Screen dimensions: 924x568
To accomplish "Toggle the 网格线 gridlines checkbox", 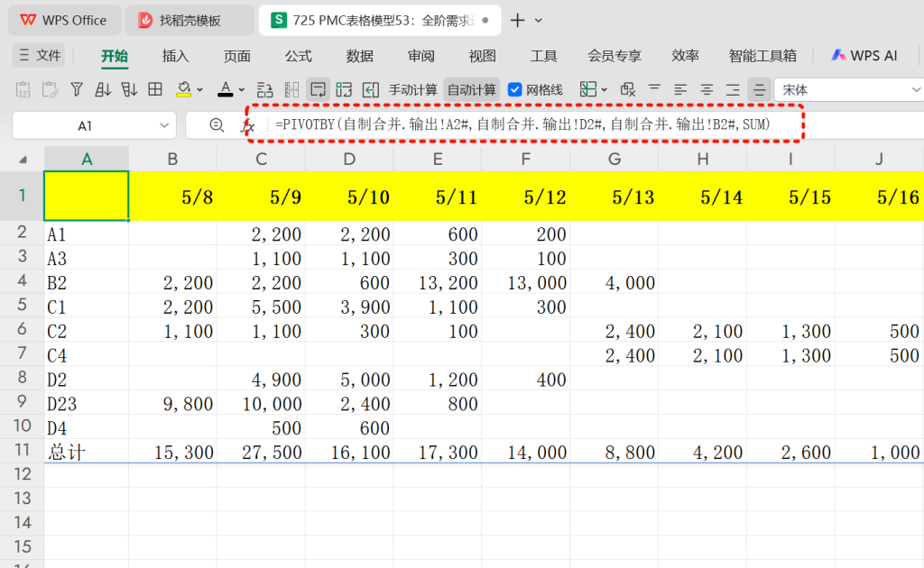I will (x=514, y=90).
